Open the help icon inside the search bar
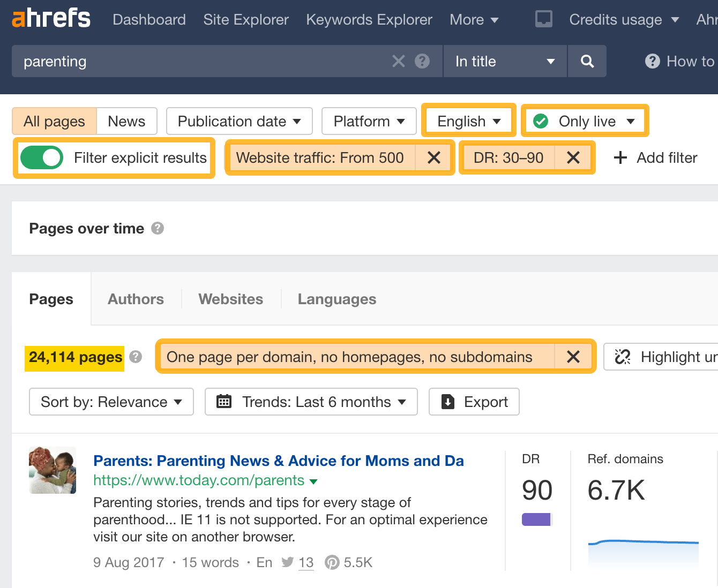 [x=422, y=61]
